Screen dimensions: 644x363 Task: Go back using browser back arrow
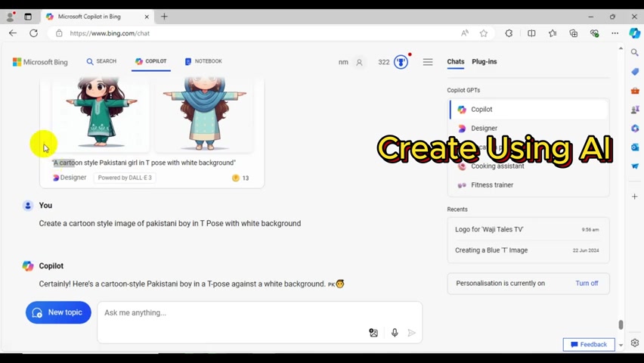coord(13,33)
